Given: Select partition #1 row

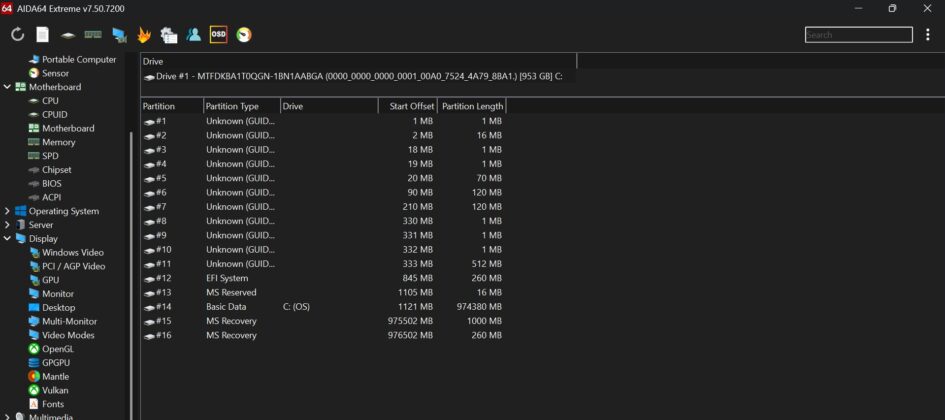Looking at the screenshot, I should point(324,121).
